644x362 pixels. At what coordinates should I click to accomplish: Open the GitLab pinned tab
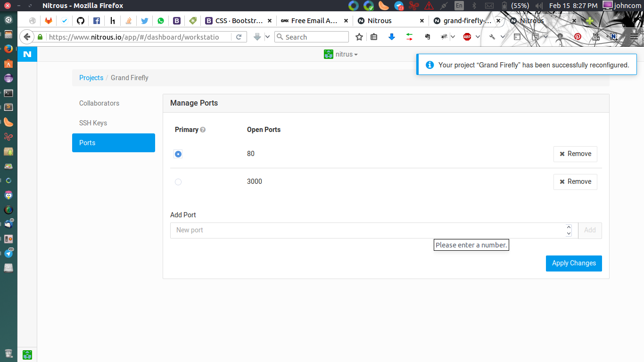49,21
